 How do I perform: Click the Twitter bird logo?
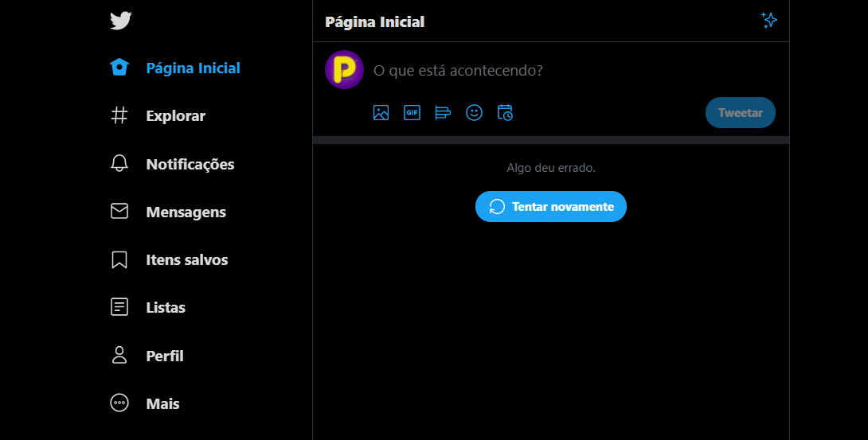pyautogui.click(x=120, y=21)
